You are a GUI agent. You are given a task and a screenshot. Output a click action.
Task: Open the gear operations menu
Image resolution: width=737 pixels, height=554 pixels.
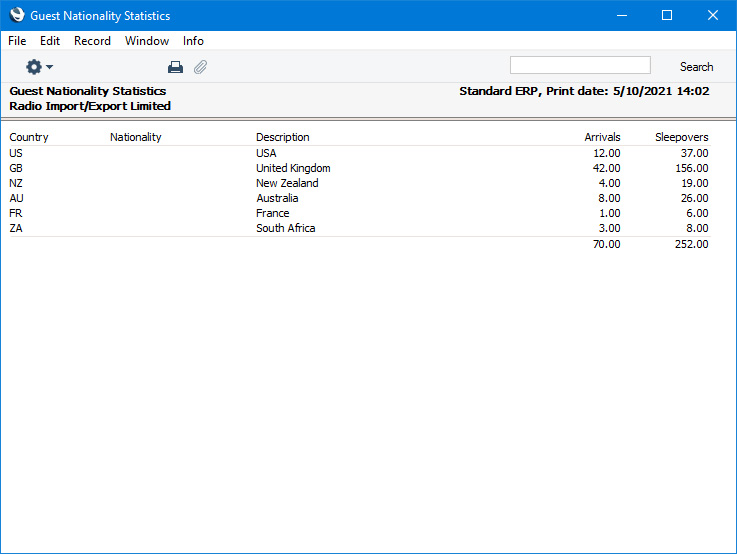point(39,67)
